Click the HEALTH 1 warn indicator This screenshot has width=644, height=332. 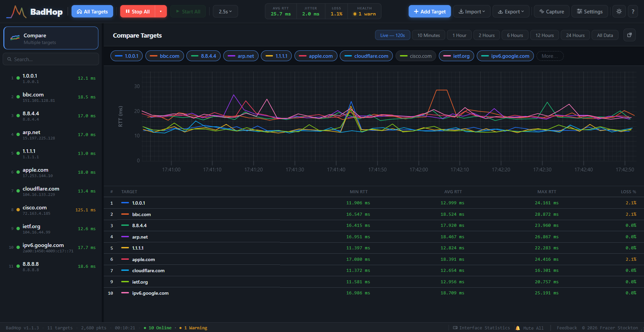[364, 11]
